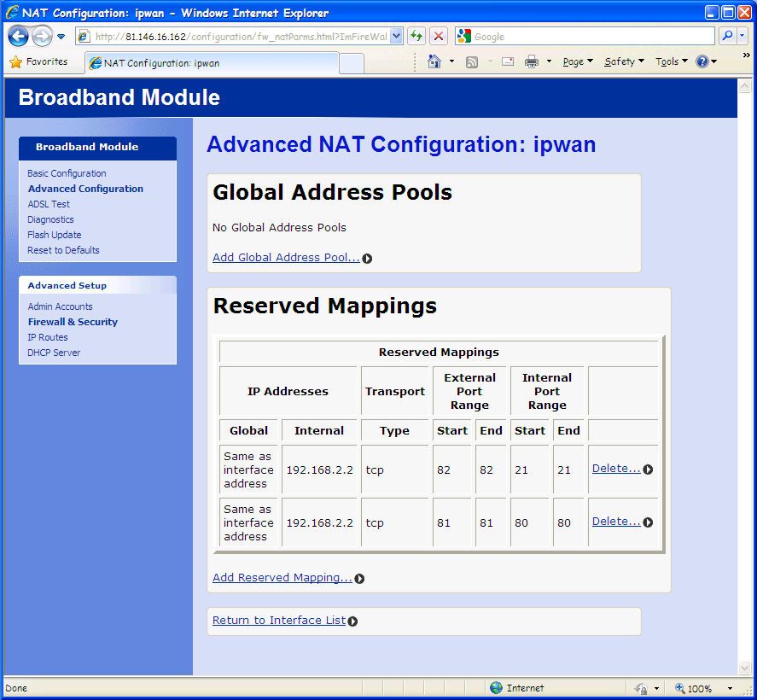The image size is (757, 700).
Task: Open the Safety menu
Action: click(x=623, y=61)
